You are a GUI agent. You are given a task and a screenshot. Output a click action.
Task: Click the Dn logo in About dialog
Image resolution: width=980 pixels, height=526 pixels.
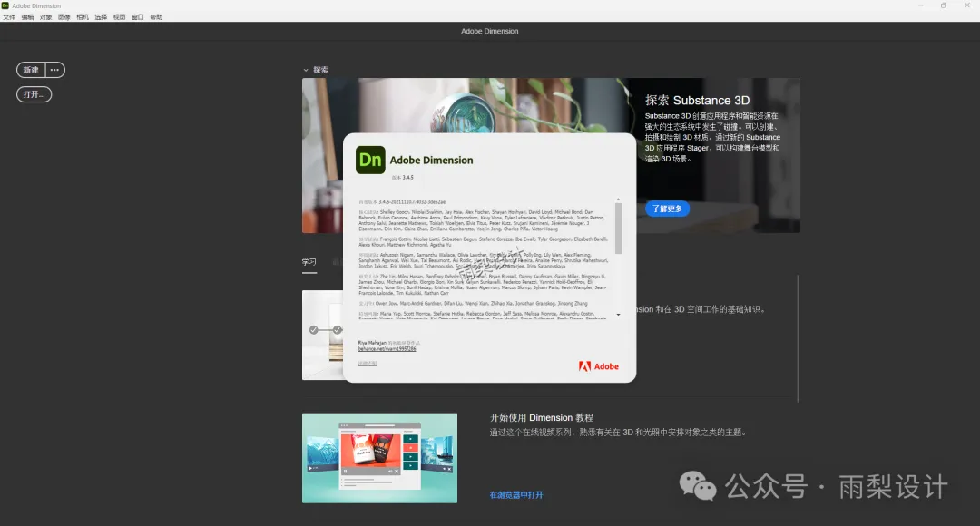tap(370, 160)
